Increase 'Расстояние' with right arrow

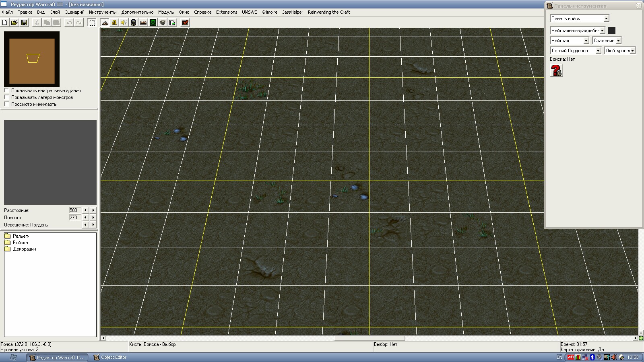tap(93, 210)
